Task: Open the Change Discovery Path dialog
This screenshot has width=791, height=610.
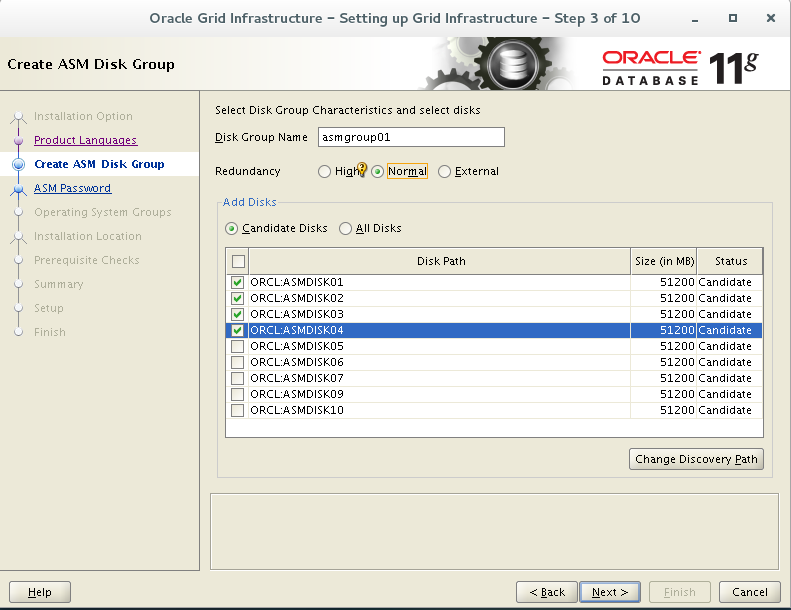Action: pyautogui.click(x=696, y=459)
